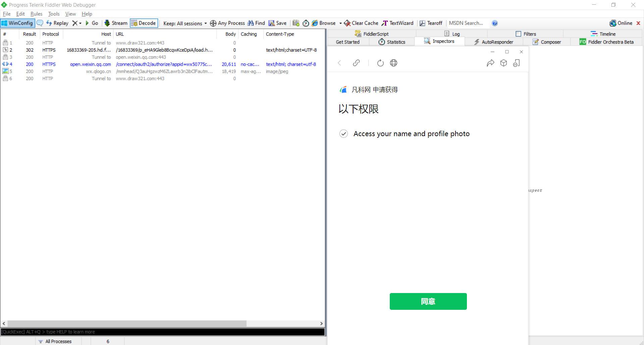The height and width of the screenshot is (345, 644).
Task: Toggle the Decode button
Action: tap(144, 23)
